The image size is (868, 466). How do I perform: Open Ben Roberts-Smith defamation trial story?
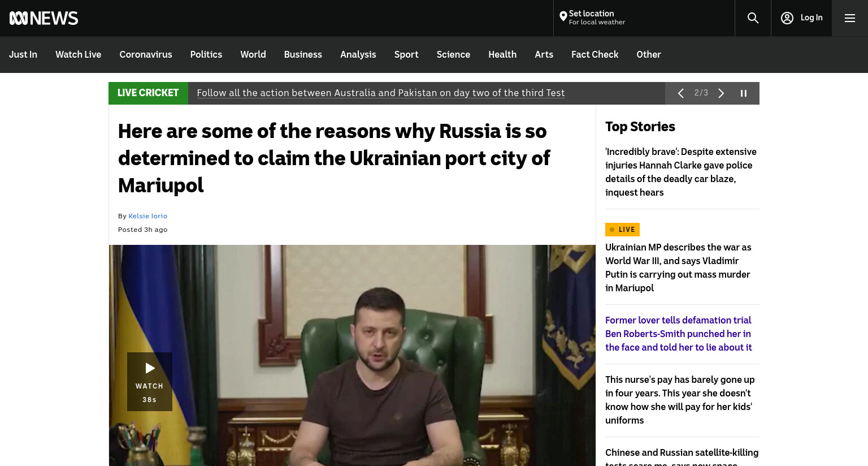pyautogui.click(x=679, y=334)
